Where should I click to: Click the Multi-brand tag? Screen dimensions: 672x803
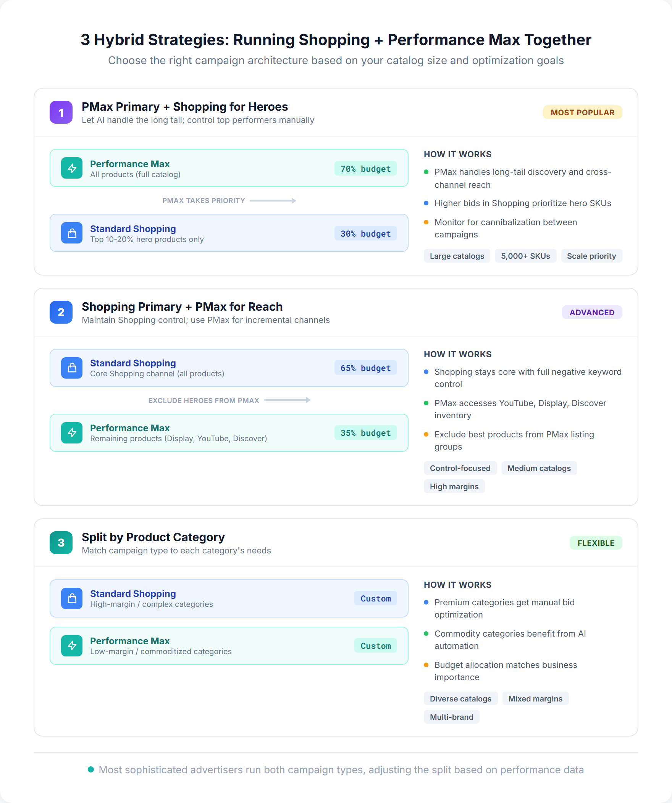pyautogui.click(x=451, y=717)
